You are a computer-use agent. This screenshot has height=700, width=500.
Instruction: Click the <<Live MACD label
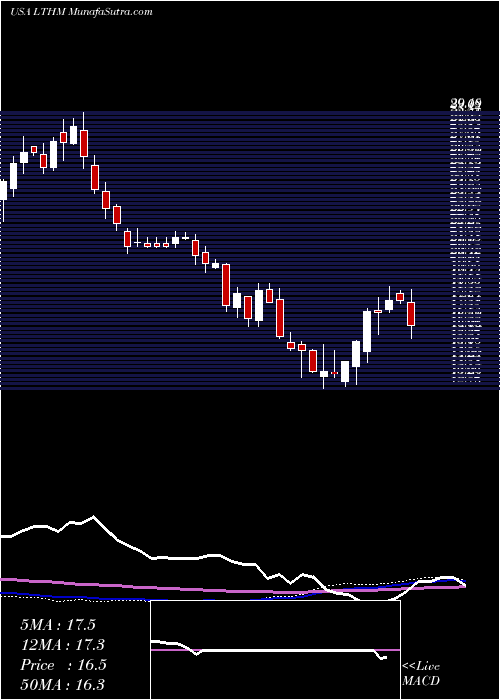coord(421,674)
